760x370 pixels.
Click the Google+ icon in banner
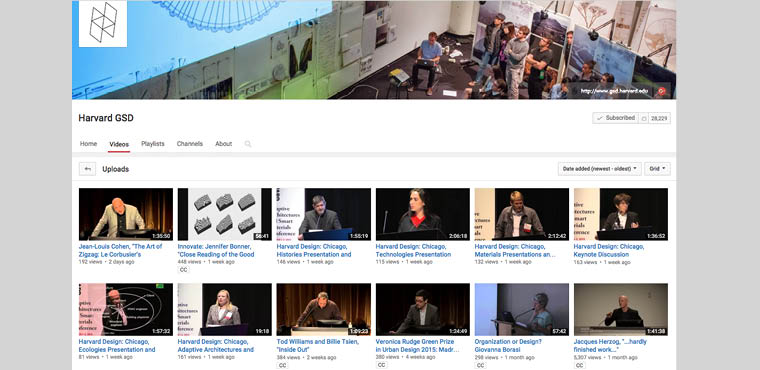point(662,91)
